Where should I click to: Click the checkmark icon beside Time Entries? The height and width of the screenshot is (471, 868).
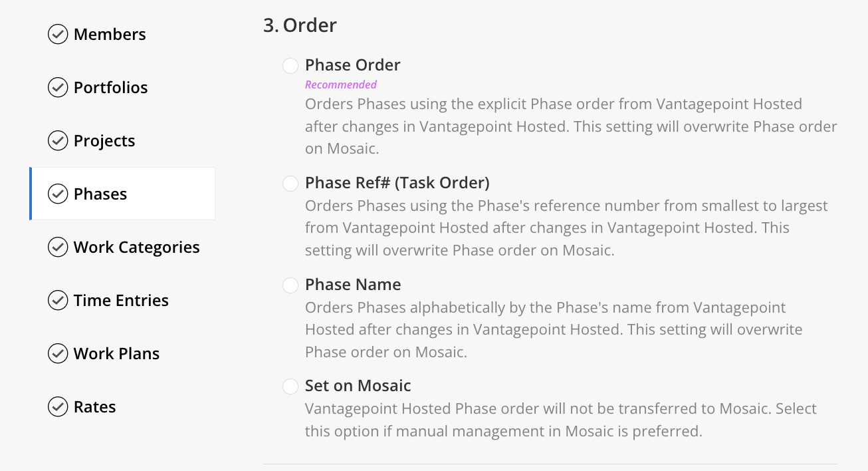pos(58,300)
